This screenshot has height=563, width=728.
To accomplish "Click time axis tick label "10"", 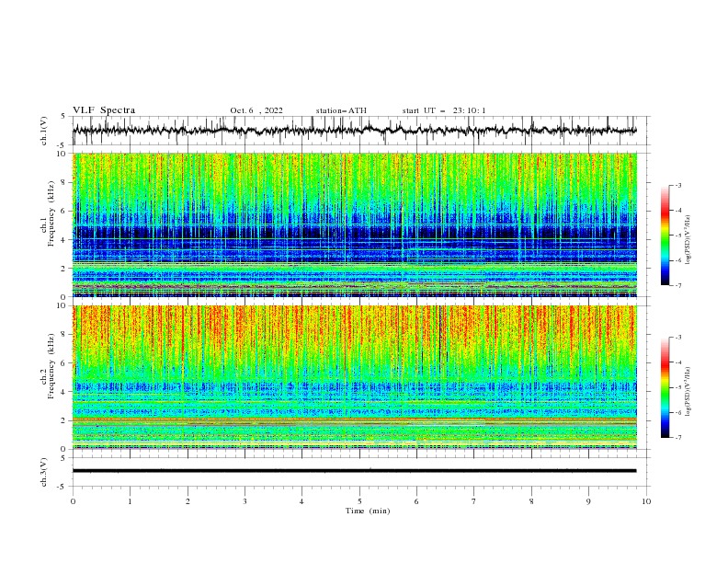I will pos(646,501).
